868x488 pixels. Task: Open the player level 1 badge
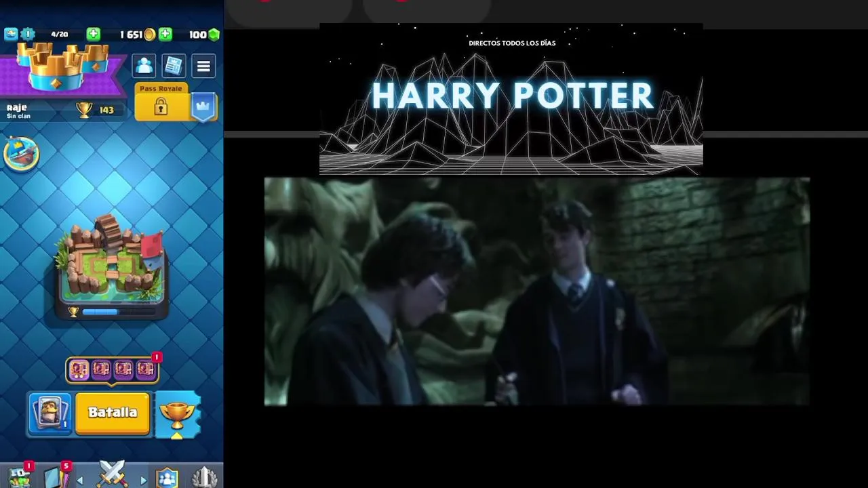(27, 34)
